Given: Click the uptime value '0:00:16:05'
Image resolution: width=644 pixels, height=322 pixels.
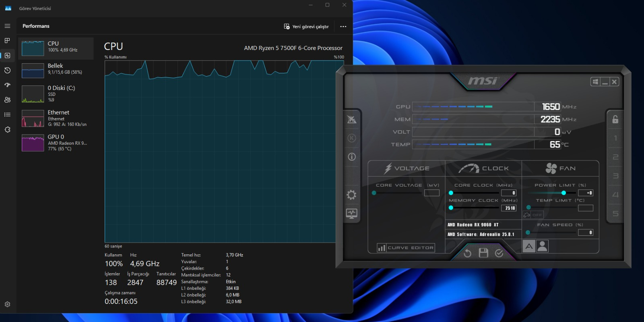Looking at the screenshot, I should (x=121, y=301).
